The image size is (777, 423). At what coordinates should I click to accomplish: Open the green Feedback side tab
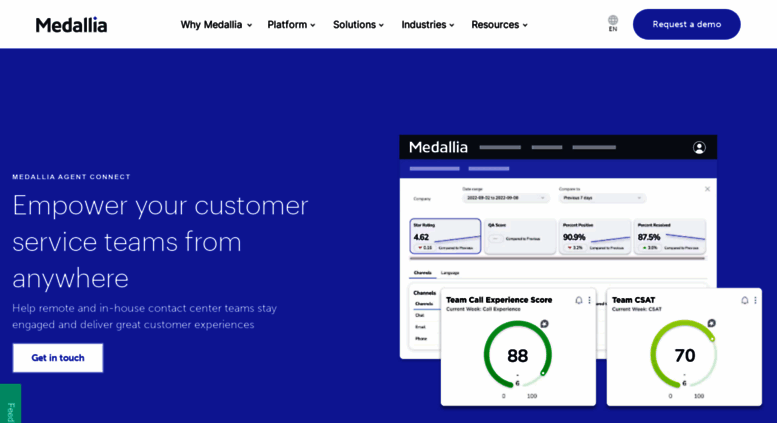(x=10, y=404)
